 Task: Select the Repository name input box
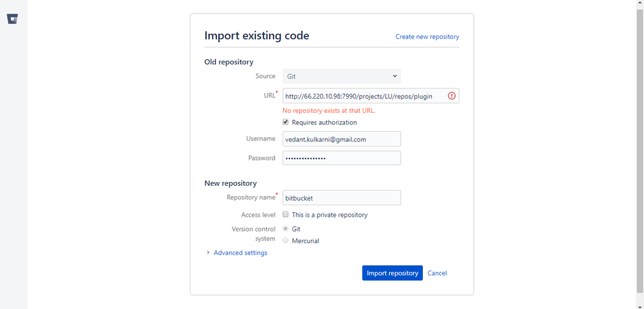pos(342,197)
